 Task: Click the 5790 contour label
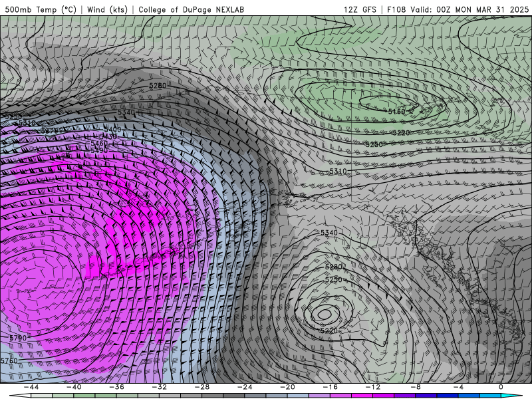tap(18, 338)
